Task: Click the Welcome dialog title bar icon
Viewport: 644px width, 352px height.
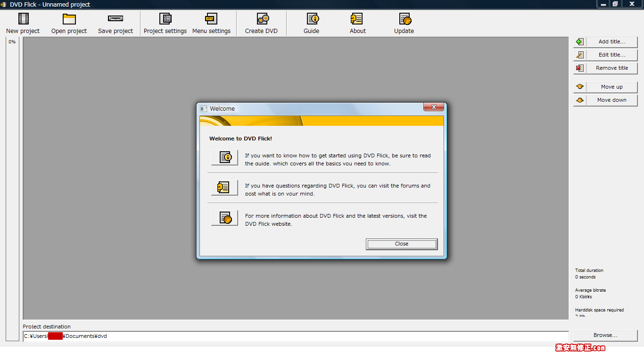Action: (204, 109)
